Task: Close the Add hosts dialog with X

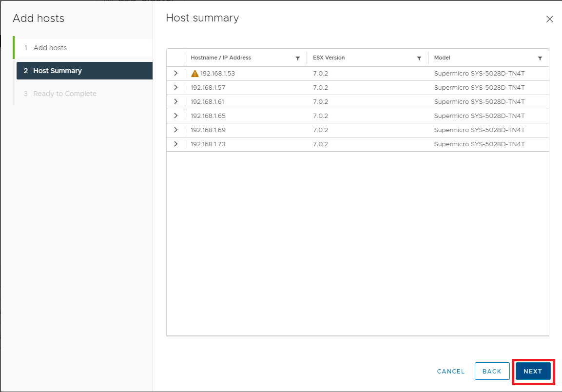Action: pyautogui.click(x=549, y=19)
